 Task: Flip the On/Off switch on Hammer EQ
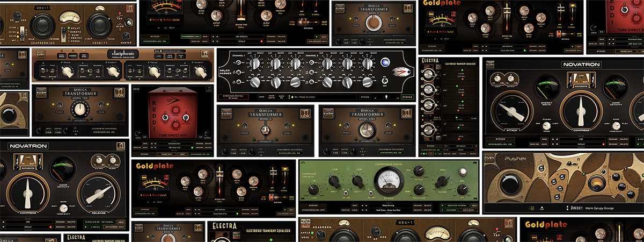[384, 80]
